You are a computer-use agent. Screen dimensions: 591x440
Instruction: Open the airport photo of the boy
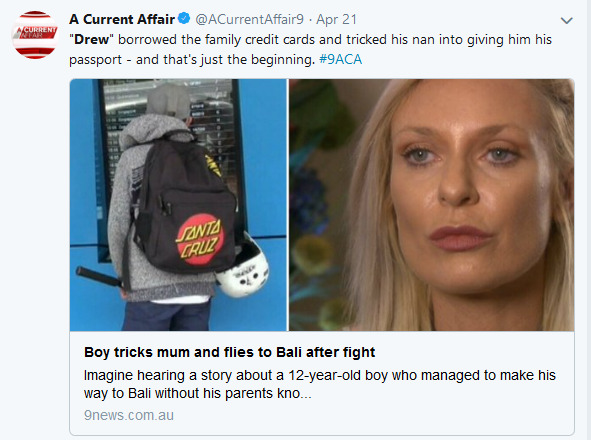178,205
